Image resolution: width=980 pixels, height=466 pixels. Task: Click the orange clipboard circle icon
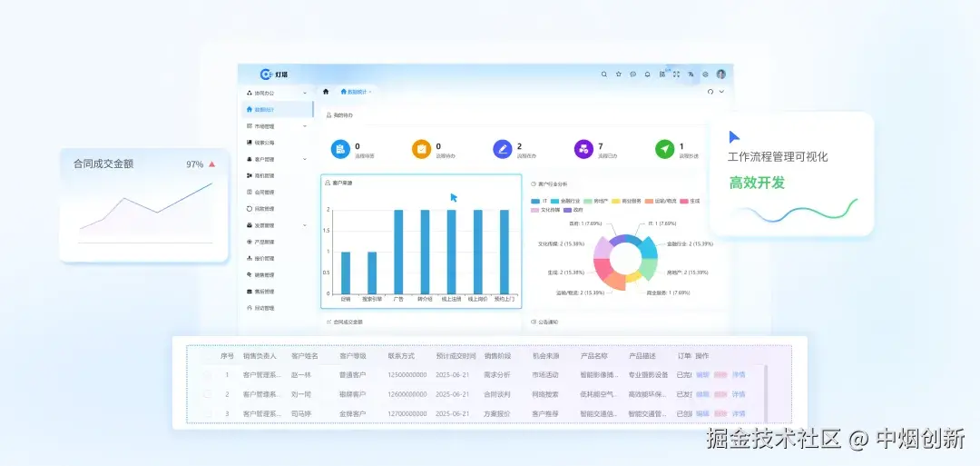pyautogui.click(x=421, y=149)
